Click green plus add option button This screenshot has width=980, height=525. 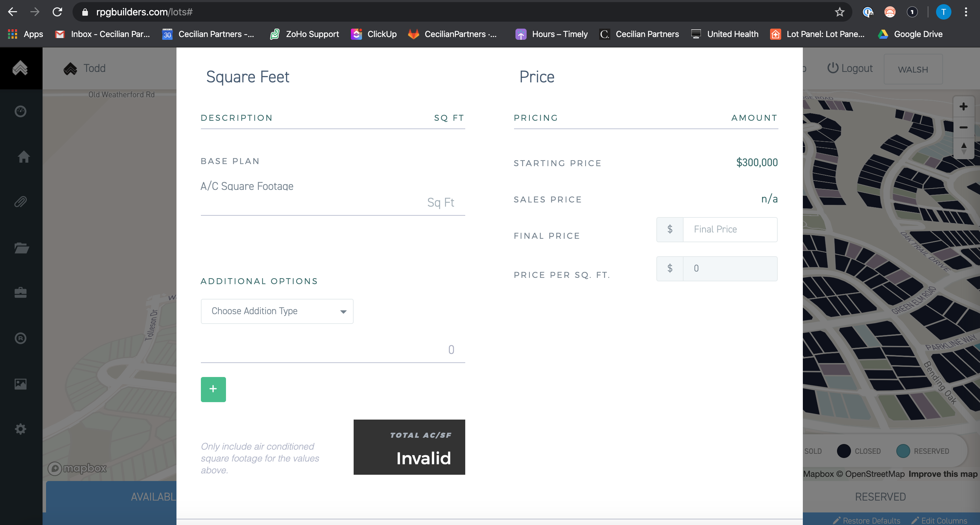coord(213,389)
